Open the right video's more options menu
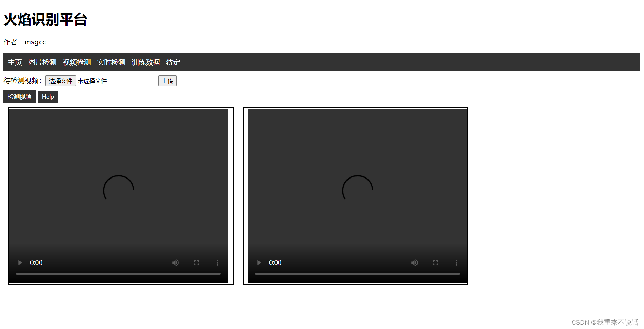The image size is (644, 329). click(x=456, y=262)
